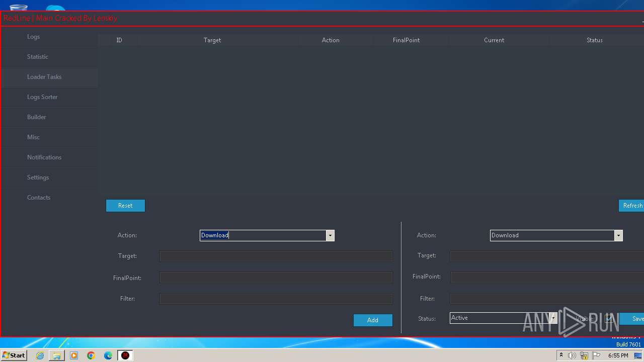Open Windows Explorer folder icon in taskbar
This screenshot has height=362, width=644.
(x=57, y=355)
